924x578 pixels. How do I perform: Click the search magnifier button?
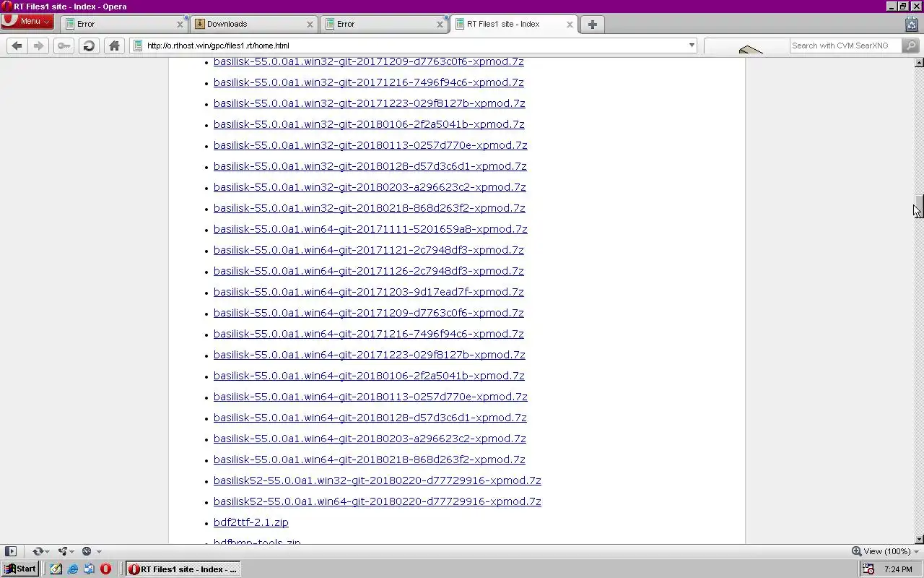tap(910, 46)
